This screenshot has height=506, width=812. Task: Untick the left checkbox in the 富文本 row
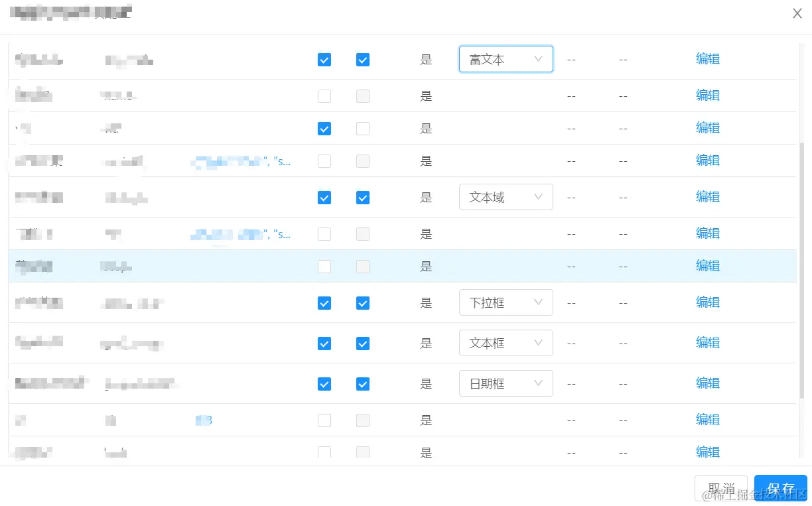click(x=324, y=60)
